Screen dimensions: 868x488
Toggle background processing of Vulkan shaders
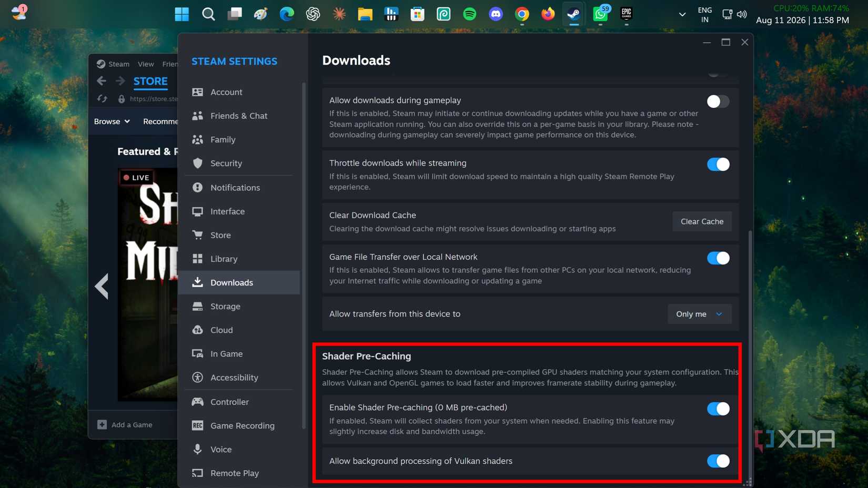point(718,461)
